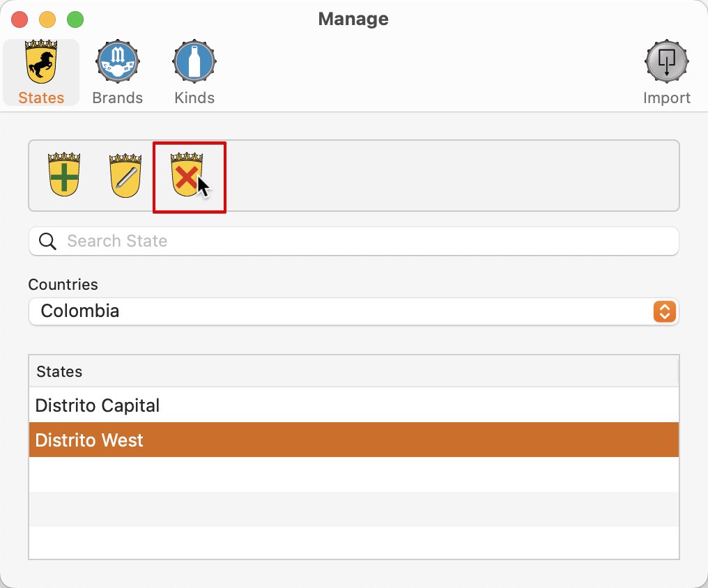Click the delete state red X icon
The width and height of the screenshot is (708, 588).
click(x=187, y=175)
